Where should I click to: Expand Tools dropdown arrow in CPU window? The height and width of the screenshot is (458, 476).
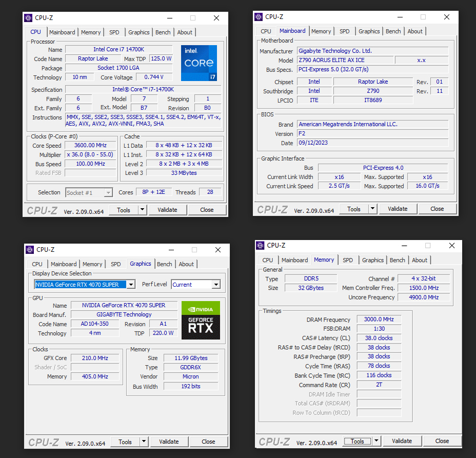tap(142, 210)
